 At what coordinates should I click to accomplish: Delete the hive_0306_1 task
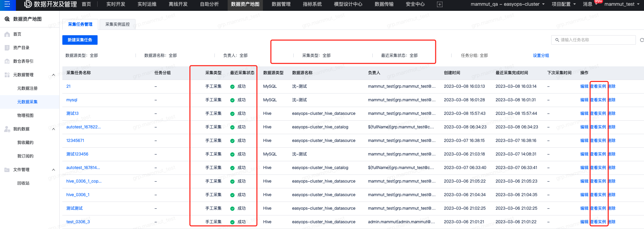612,195
